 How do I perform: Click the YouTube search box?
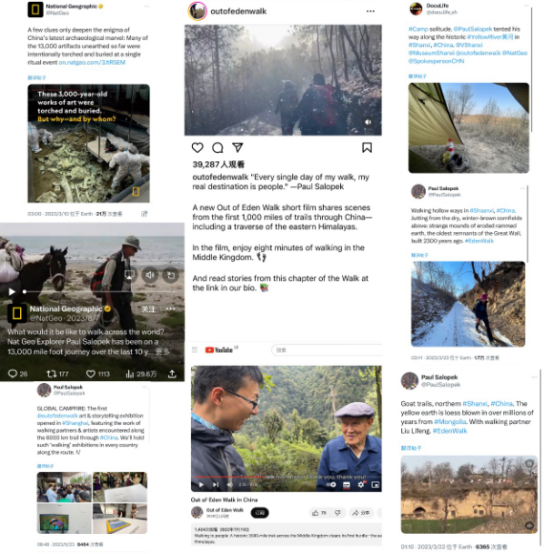tap(327, 350)
